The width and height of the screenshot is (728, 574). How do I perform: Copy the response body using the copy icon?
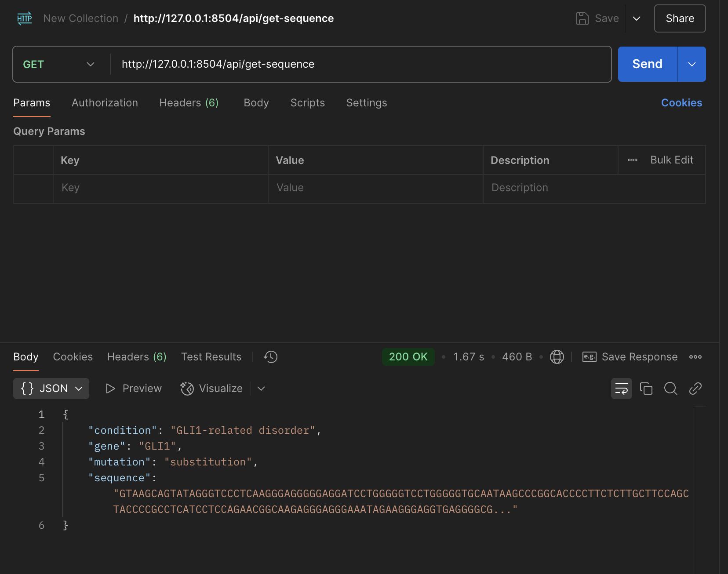tap(646, 389)
